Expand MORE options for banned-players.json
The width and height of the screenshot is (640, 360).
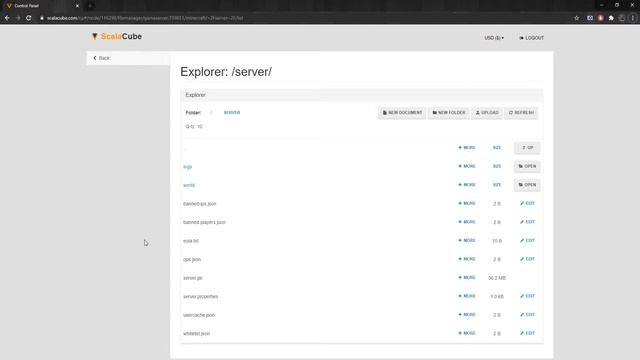[x=467, y=222]
